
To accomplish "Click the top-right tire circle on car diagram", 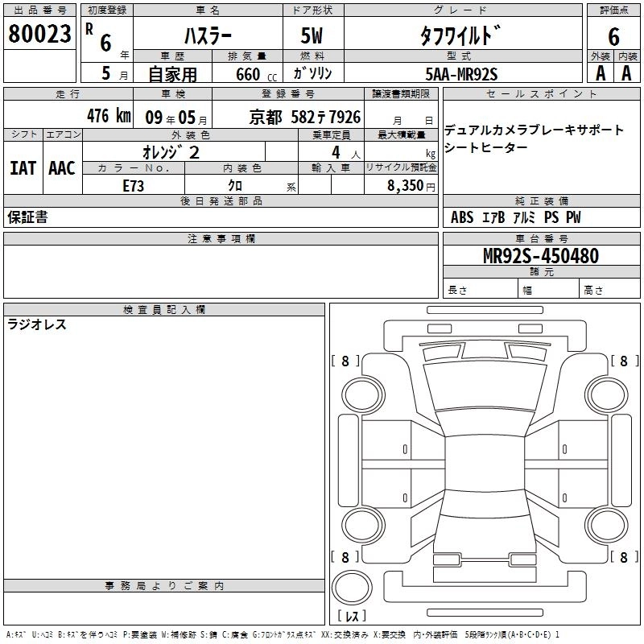I will [605, 394].
